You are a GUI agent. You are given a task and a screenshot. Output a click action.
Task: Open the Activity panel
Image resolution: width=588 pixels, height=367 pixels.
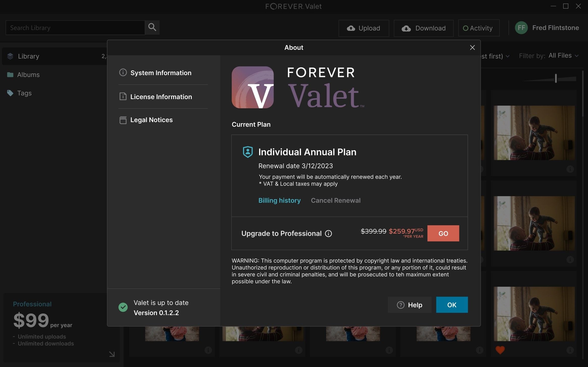tap(479, 28)
